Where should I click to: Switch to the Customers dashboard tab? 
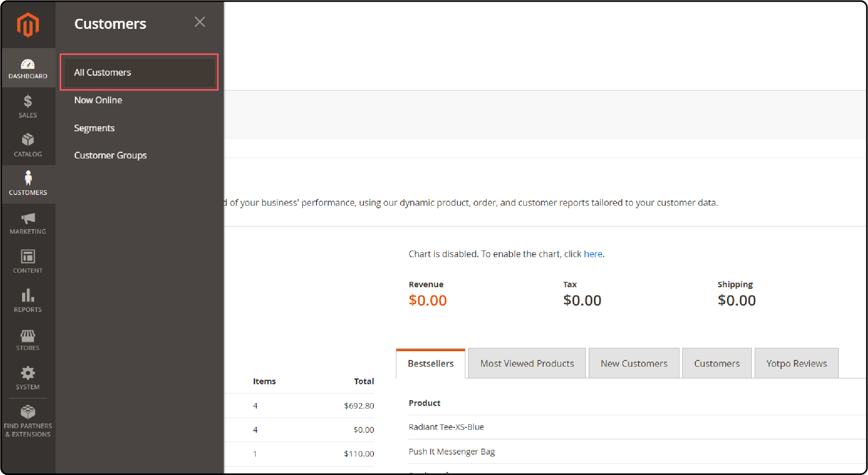(x=717, y=363)
